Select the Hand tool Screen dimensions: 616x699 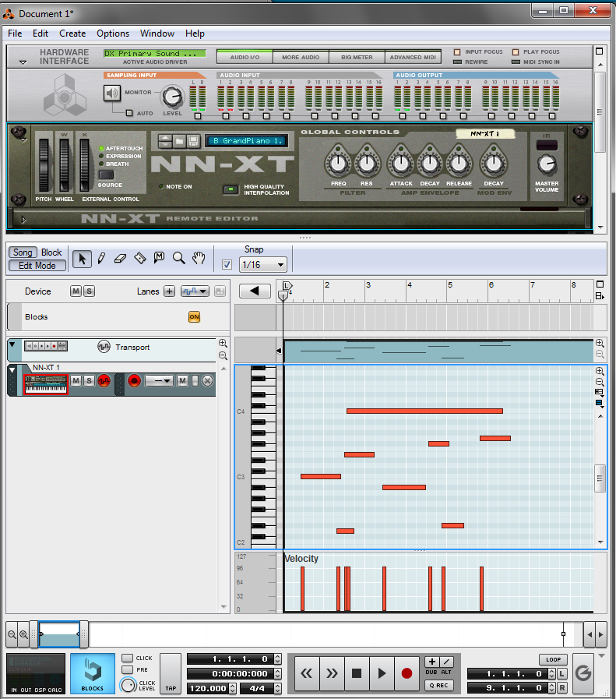[x=199, y=258]
